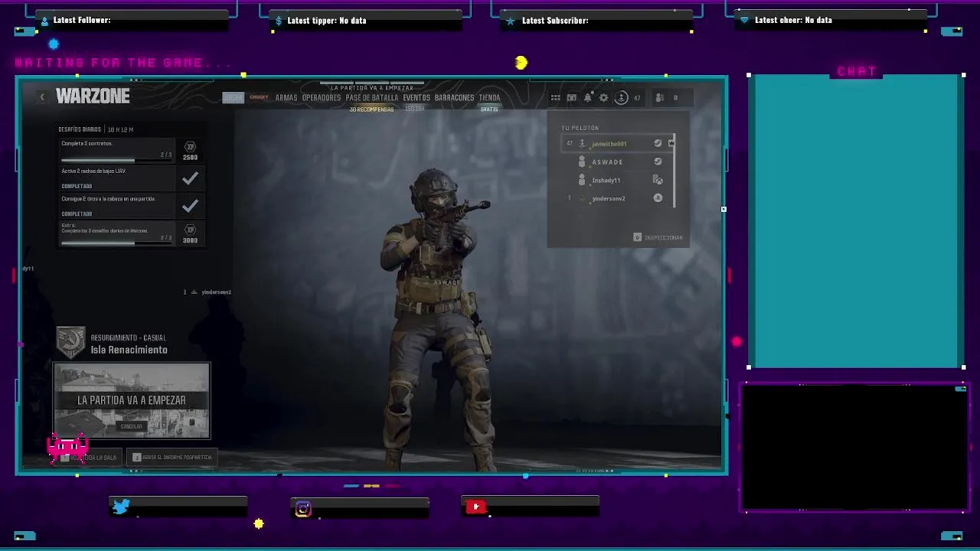Open the grid menu icon in top bar

click(556, 97)
